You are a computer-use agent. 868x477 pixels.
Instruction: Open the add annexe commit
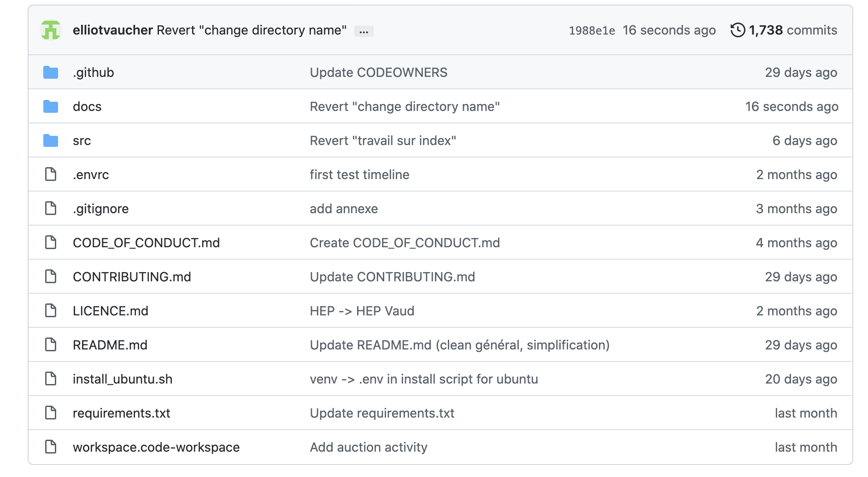click(344, 209)
